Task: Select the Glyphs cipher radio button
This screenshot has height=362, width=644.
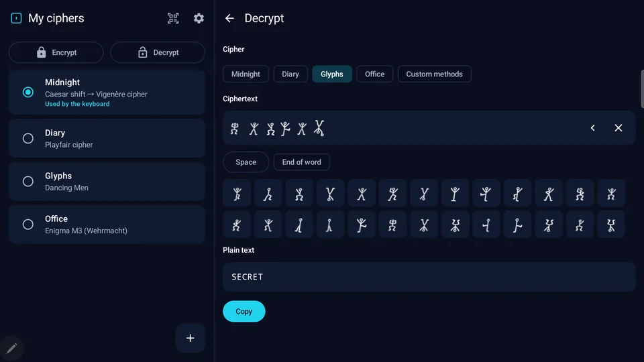Action: click(28, 182)
